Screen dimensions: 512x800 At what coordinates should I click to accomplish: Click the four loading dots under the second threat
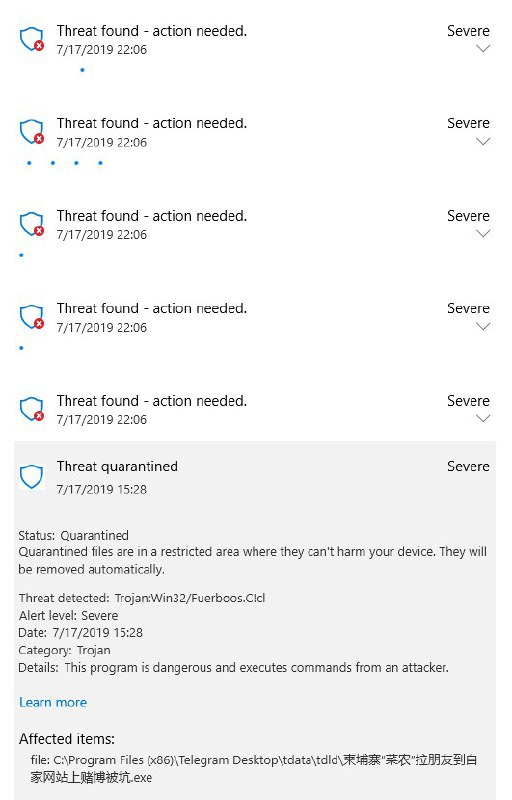point(65,163)
